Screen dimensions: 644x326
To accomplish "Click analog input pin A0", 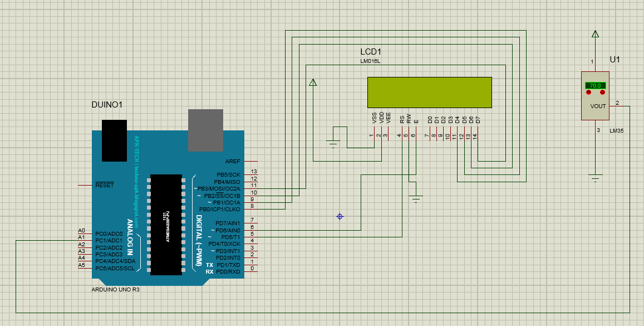I will [x=80, y=228].
